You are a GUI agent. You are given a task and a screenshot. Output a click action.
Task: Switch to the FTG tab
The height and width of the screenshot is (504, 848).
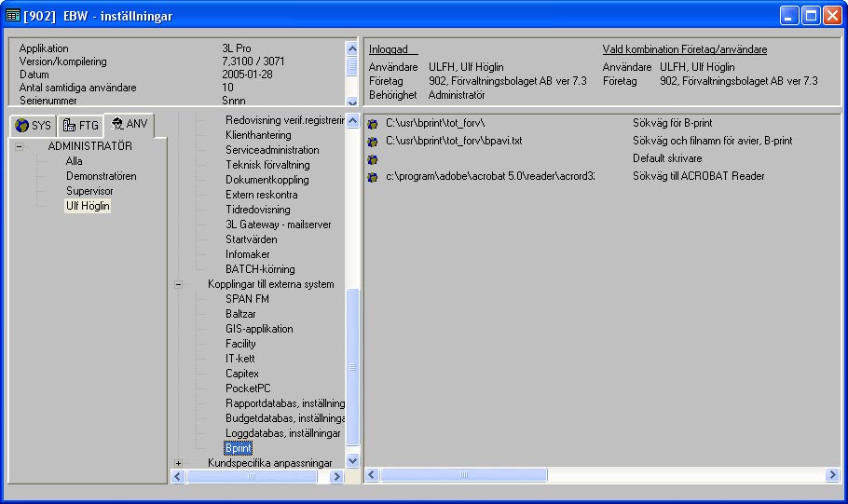[78, 126]
